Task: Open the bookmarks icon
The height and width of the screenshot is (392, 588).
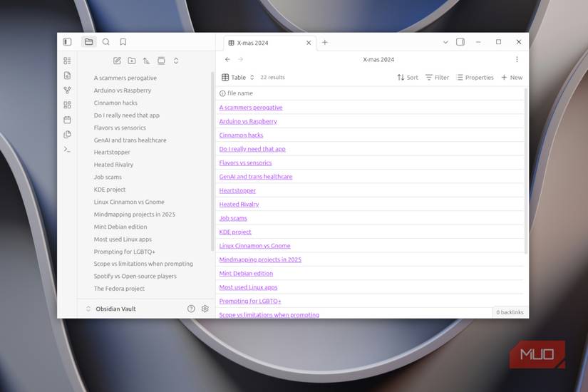Action: pyautogui.click(x=123, y=41)
